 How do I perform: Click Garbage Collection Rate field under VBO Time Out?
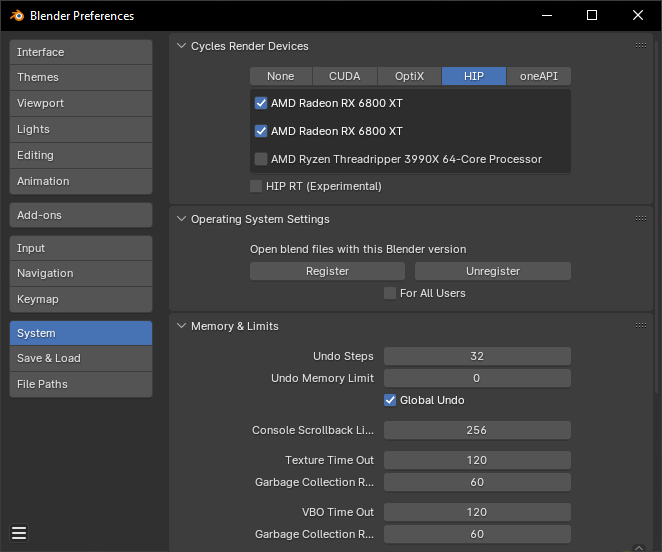pyautogui.click(x=477, y=534)
